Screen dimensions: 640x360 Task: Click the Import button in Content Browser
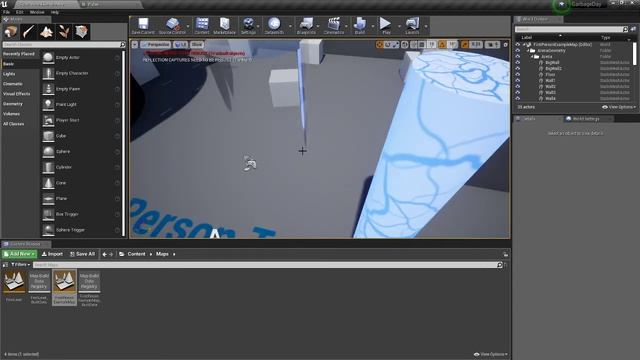point(52,254)
